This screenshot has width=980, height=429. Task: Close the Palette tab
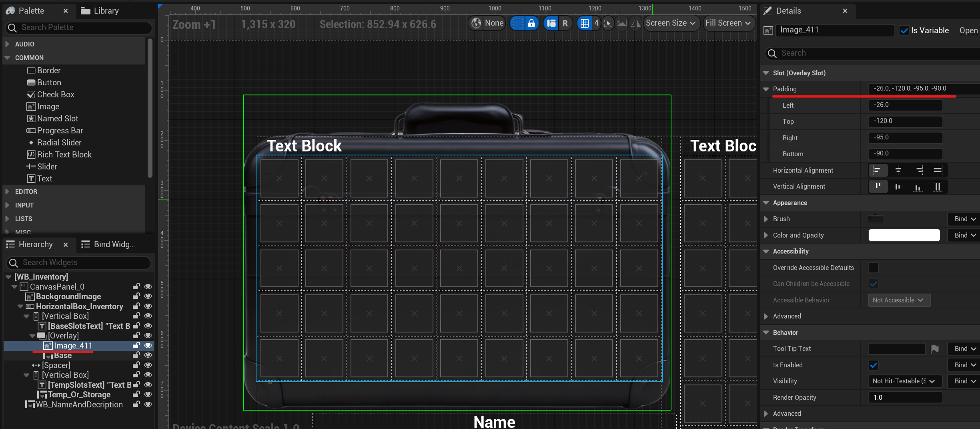(66, 11)
